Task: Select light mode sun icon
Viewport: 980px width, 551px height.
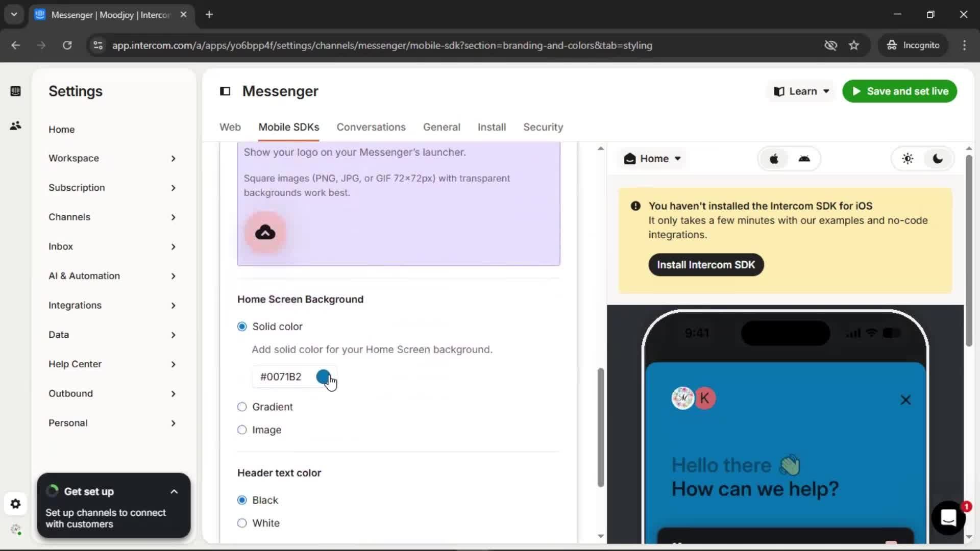Action: [908, 159]
